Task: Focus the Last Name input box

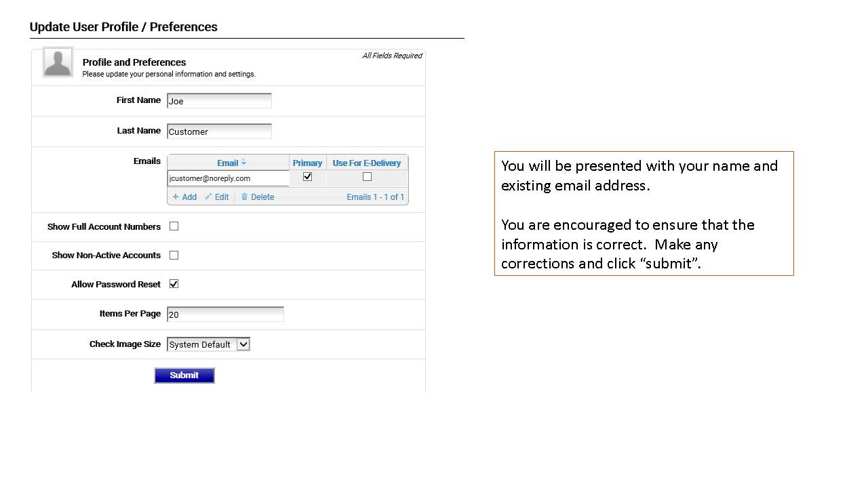Action: click(219, 131)
